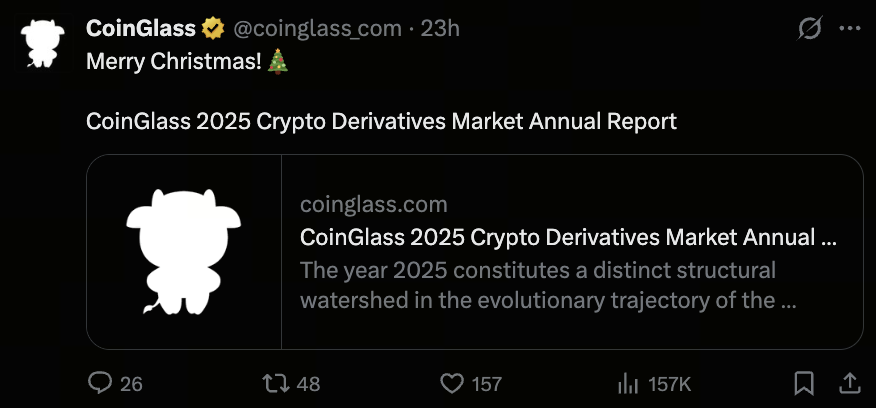Click the gold verified badge
Viewport: 876px width, 408px height.
pyautogui.click(x=213, y=29)
